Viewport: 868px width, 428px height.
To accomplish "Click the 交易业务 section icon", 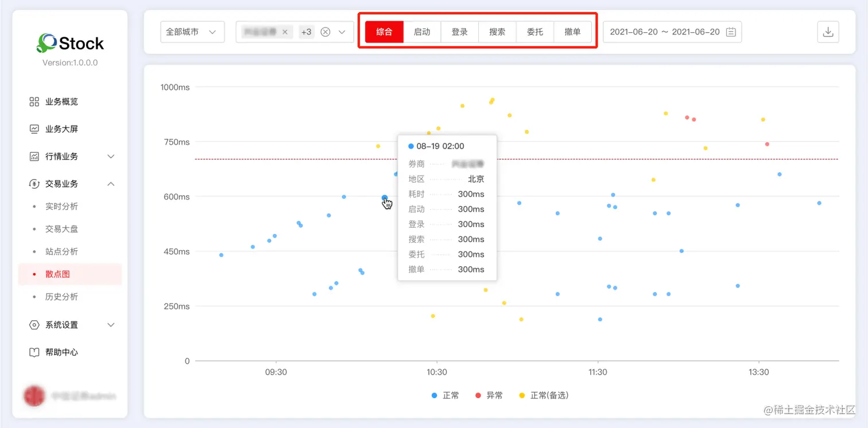I will [x=33, y=183].
